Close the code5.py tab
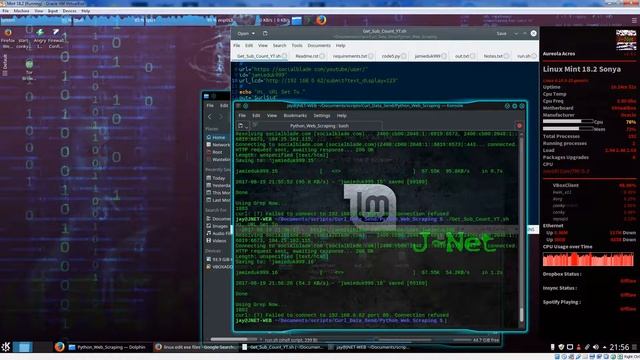 tap(404, 56)
